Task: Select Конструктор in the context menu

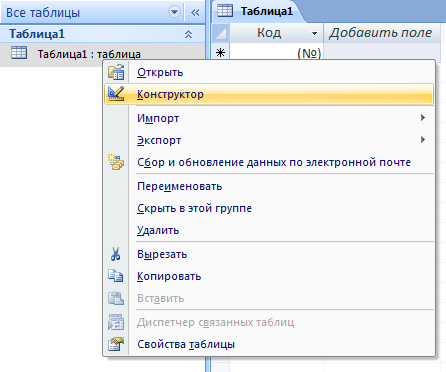Action: [269, 94]
